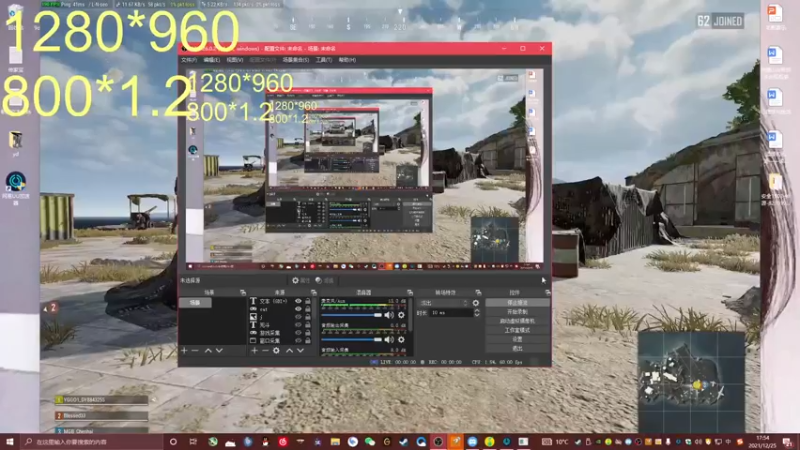The height and width of the screenshot is (450, 800).
Task: Click the 设置 settings button
Action: click(x=517, y=339)
